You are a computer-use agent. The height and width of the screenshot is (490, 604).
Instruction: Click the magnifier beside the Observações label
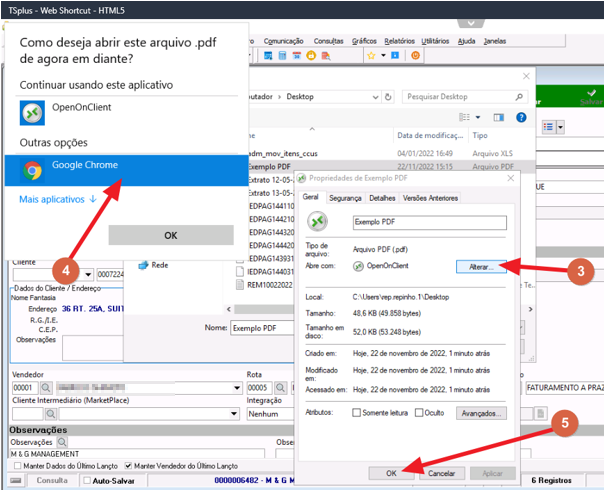62,442
